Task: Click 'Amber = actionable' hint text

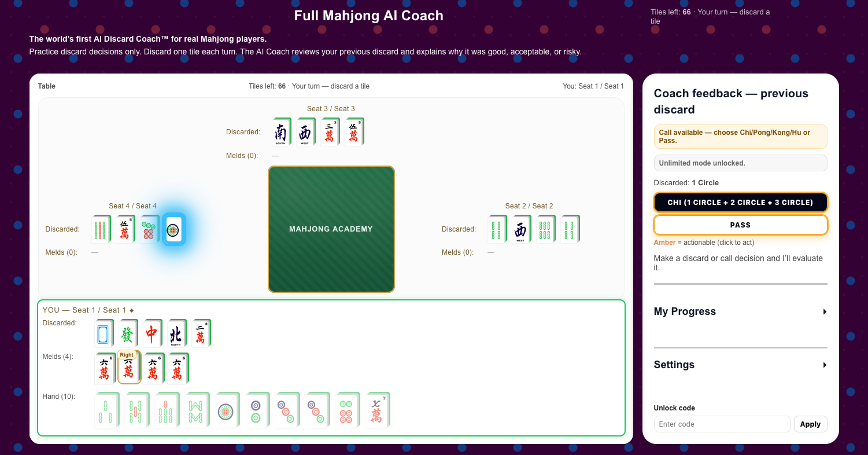Action: pos(704,243)
